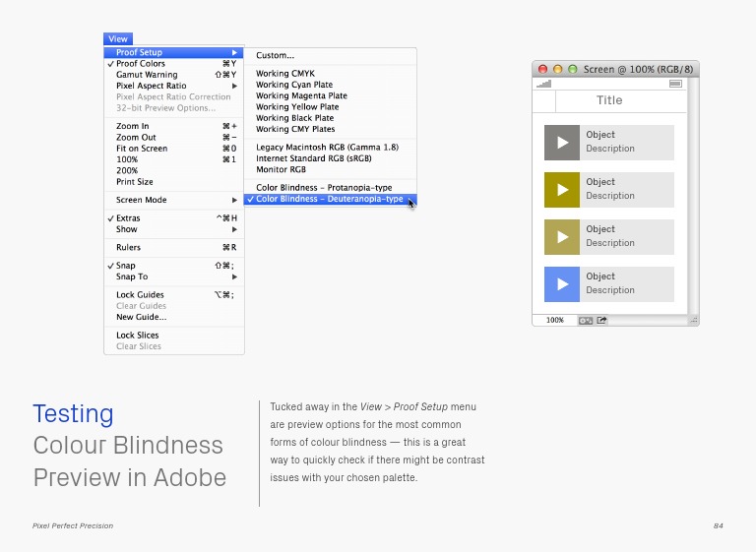Toggle the Proof Colors checkmark item
The width and height of the screenshot is (756, 552).
(x=173, y=64)
